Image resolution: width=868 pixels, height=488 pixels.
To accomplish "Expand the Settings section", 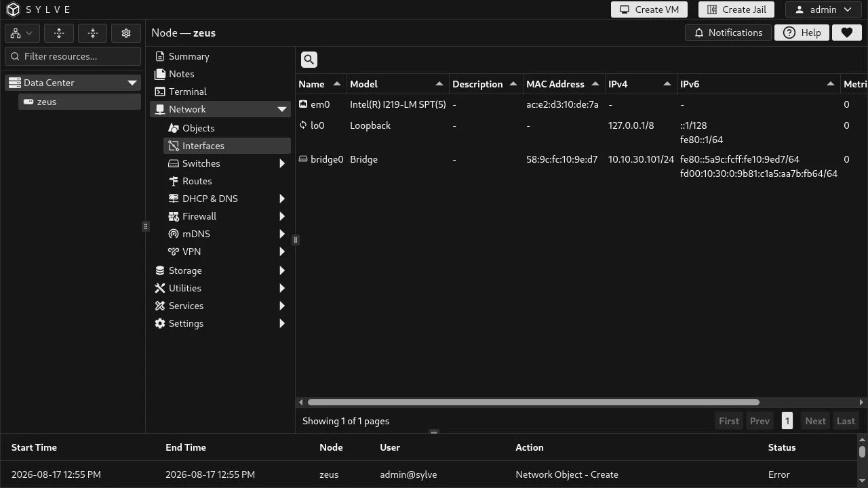I will (282, 323).
